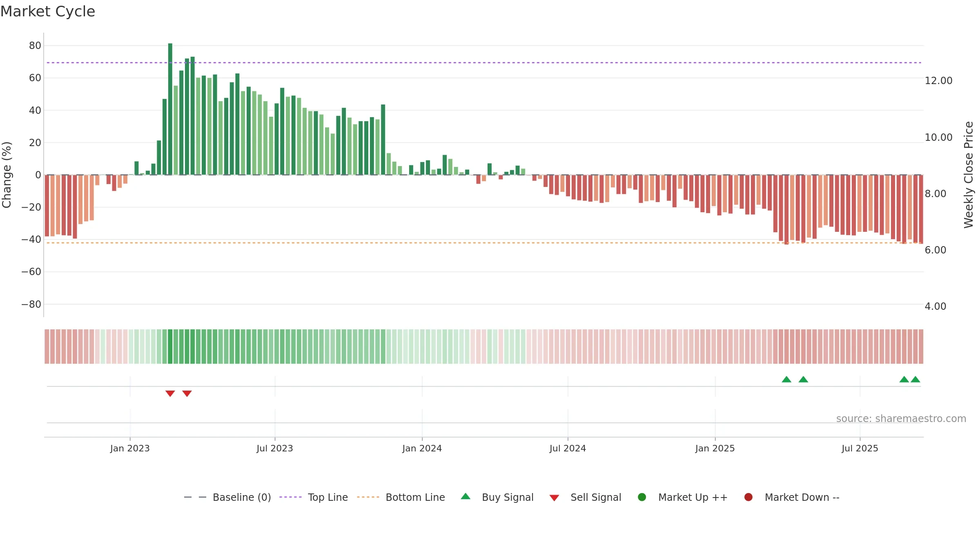Click the 4.00 price tick label
This screenshot has height=551, width=980.
(x=935, y=307)
